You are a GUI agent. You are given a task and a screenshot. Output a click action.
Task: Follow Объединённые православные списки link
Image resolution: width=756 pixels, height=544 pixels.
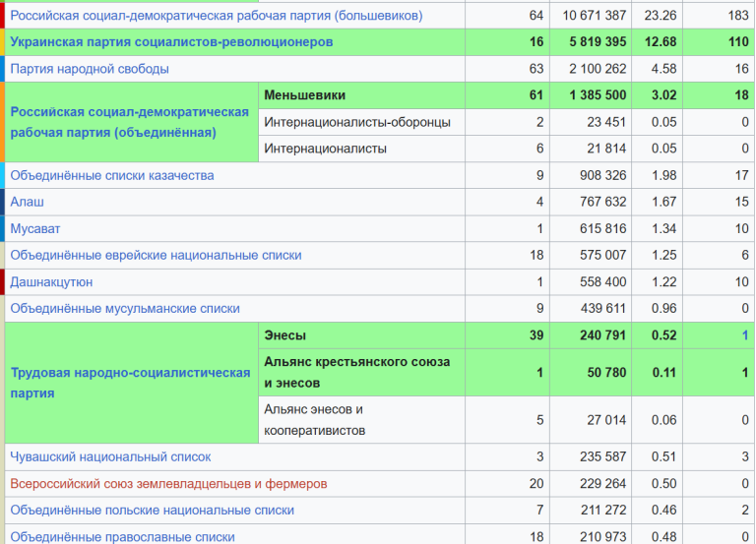pos(122,536)
